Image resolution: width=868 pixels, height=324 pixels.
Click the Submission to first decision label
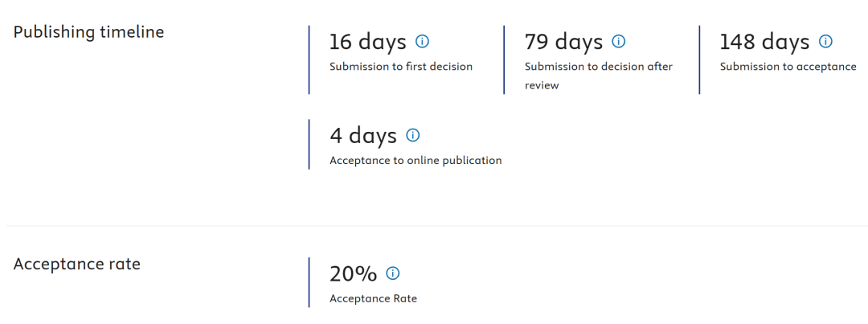401,67
